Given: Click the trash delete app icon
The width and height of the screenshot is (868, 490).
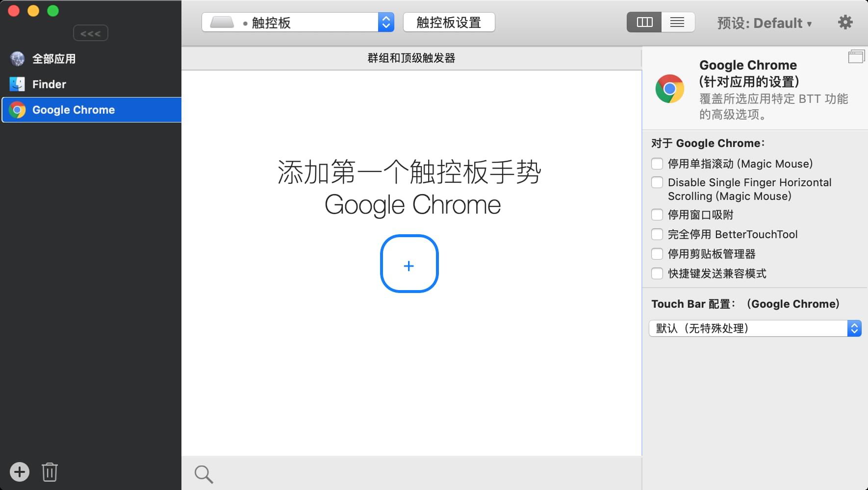Looking at the screenshot, I should coord(50,472).
